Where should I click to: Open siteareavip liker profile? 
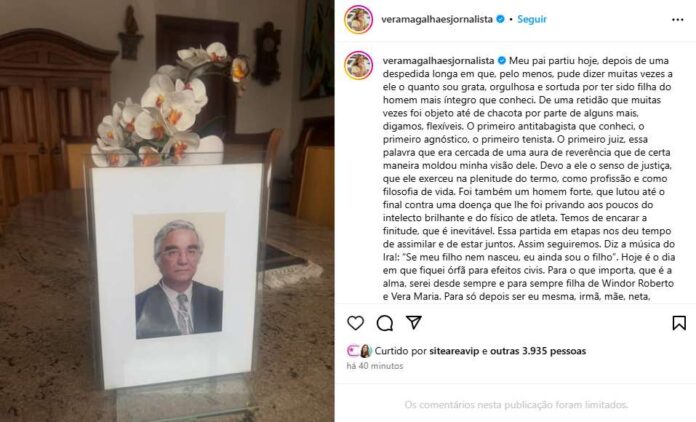(x=454, y=351)
